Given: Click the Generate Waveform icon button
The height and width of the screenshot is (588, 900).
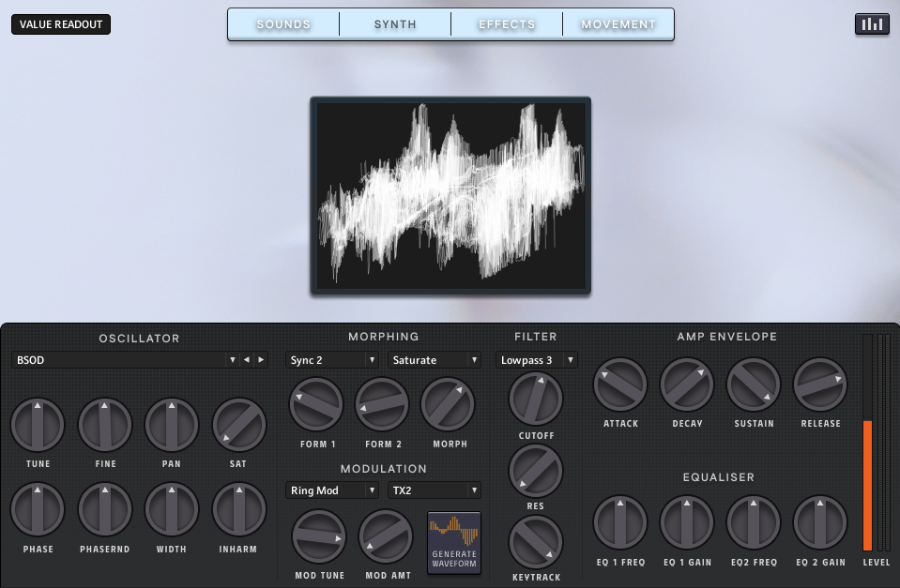Looking at the screenshot, I should [x=454, y=542].
